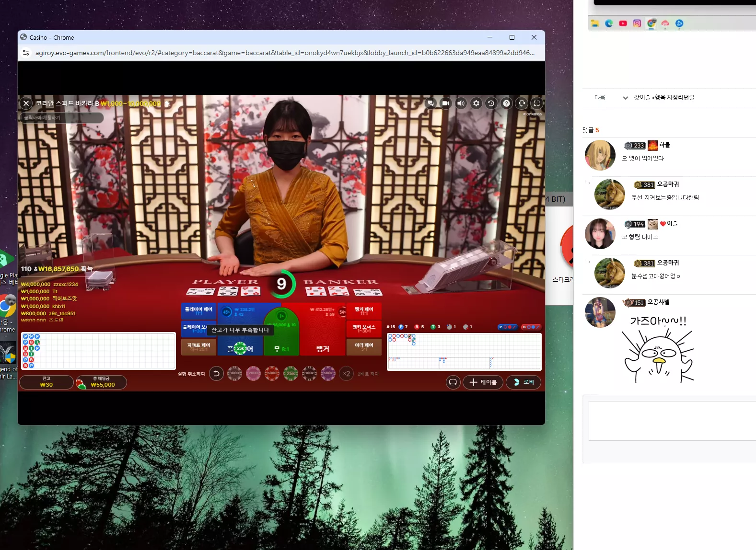Click the oval view toggle icon near table button
This screenshot has width=756, height=550.
click(453, 382)
